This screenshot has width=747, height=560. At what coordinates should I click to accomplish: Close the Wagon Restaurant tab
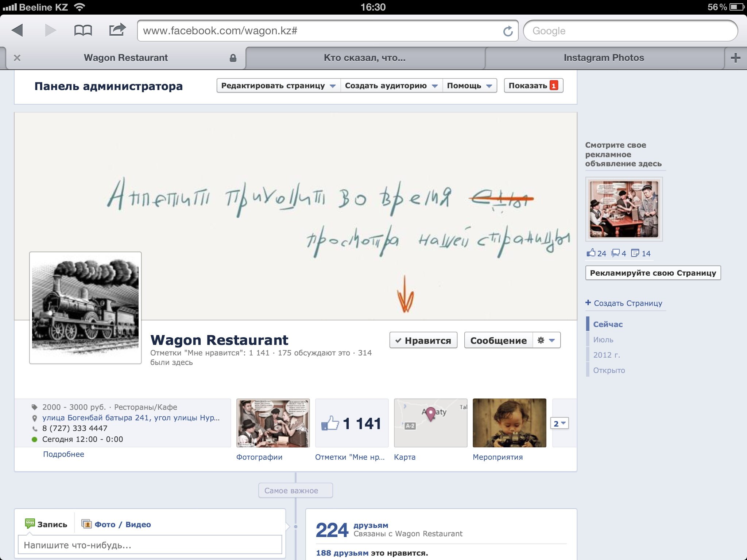click(x=17, y=58)
